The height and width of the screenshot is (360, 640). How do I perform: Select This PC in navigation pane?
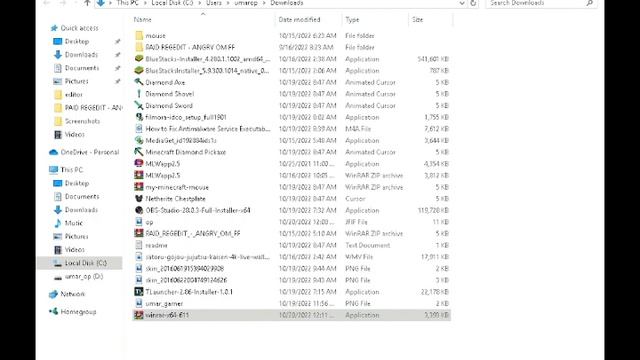point(71,170)
